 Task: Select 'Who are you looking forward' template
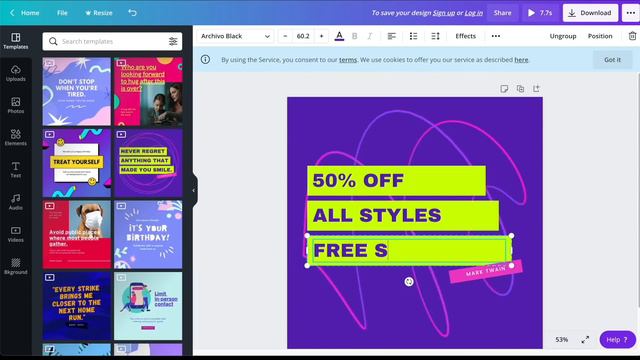(x=148, y=91)
